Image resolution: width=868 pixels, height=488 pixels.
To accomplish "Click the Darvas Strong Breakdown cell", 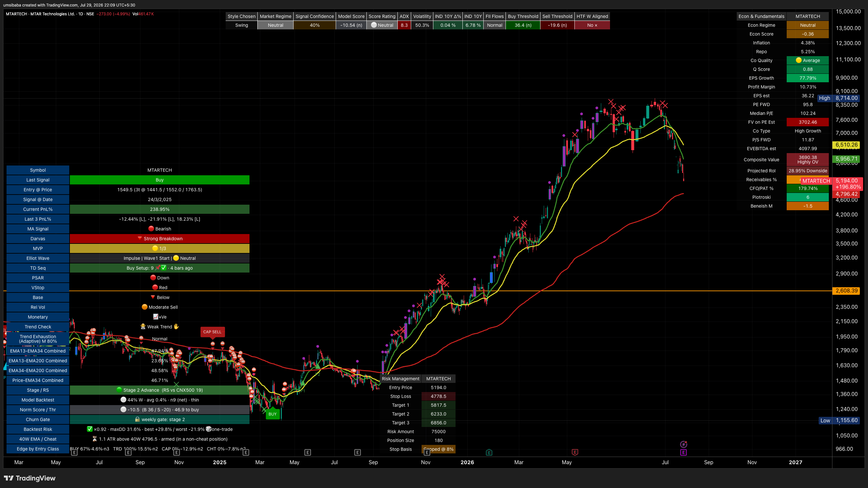I will pyautogui.click(x=159, y=238).
